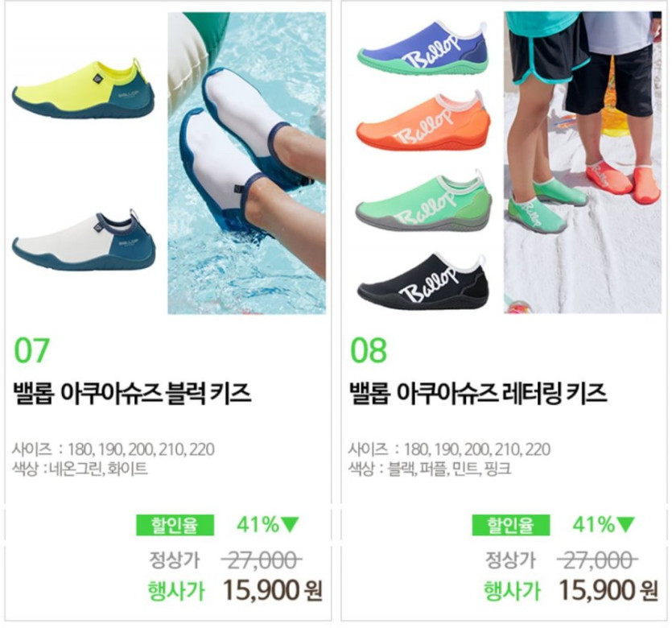Image resolution: width=672 pixels, height=628 pixels.
Task: Open product title 밸롭 아쿠아슈즈 레터링 키즈
Action: point(478,393)
